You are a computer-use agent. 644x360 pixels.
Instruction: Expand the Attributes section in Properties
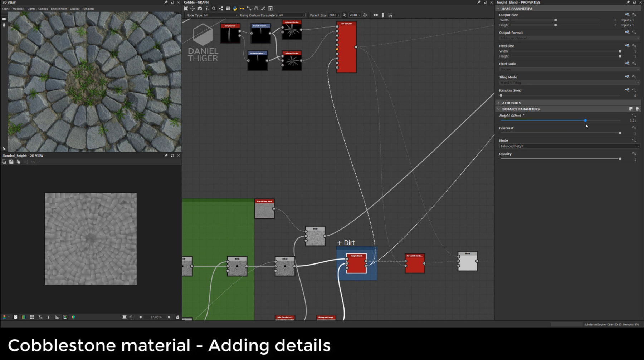498,103
